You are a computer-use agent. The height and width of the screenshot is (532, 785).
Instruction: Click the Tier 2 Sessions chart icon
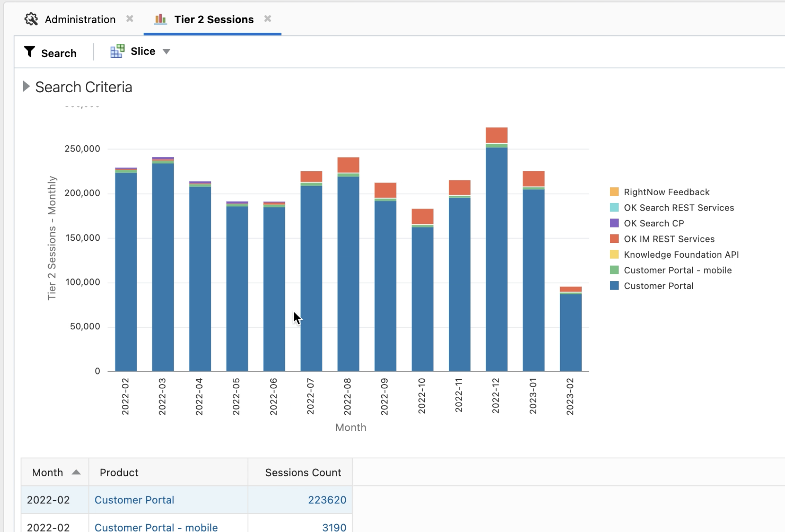pos(160,19)
